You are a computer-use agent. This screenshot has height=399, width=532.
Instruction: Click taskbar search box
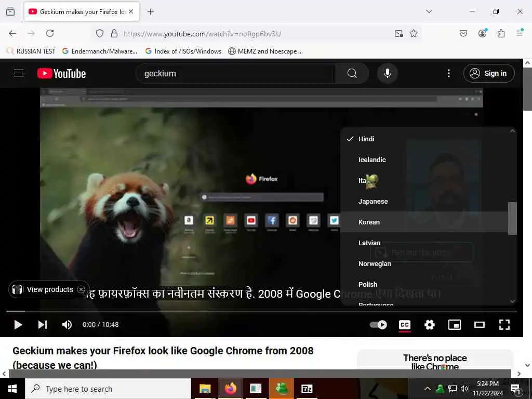pyautogui.click(x=108, y=389)
